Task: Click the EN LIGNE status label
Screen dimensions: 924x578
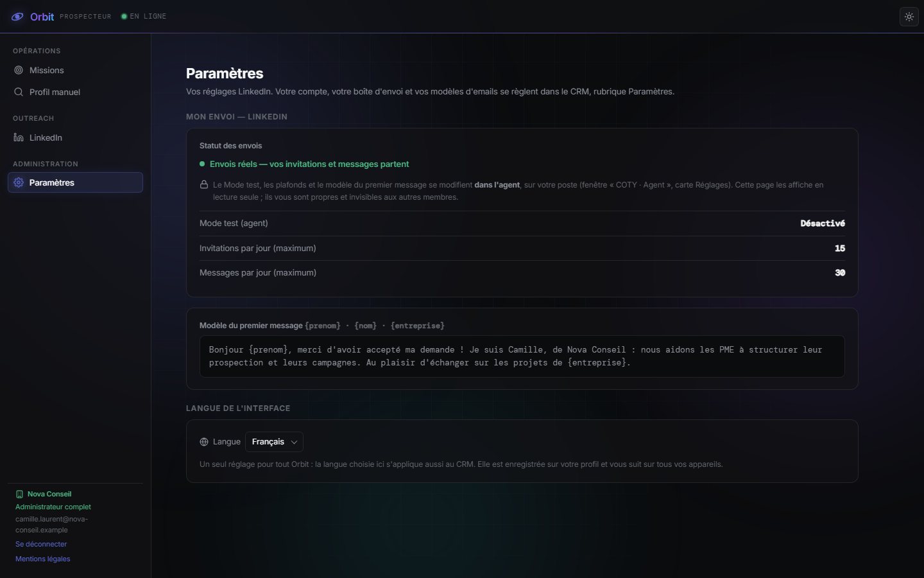Action: point(148,17)
